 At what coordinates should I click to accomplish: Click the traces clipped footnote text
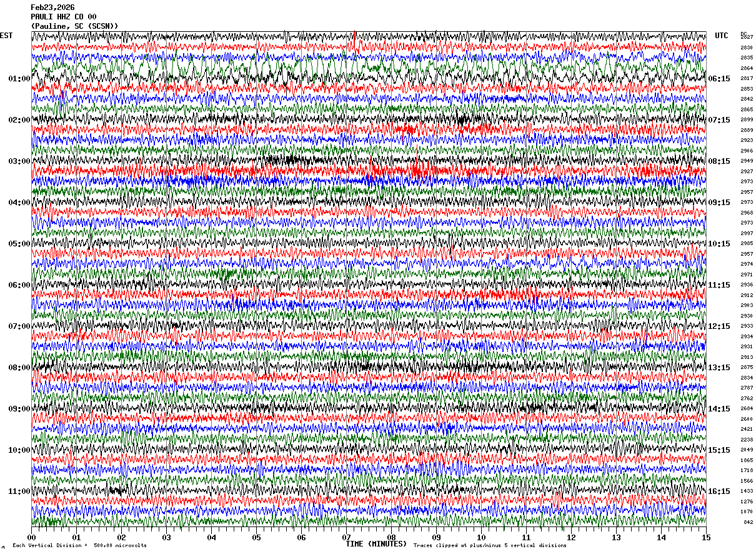tap(490, 545)
